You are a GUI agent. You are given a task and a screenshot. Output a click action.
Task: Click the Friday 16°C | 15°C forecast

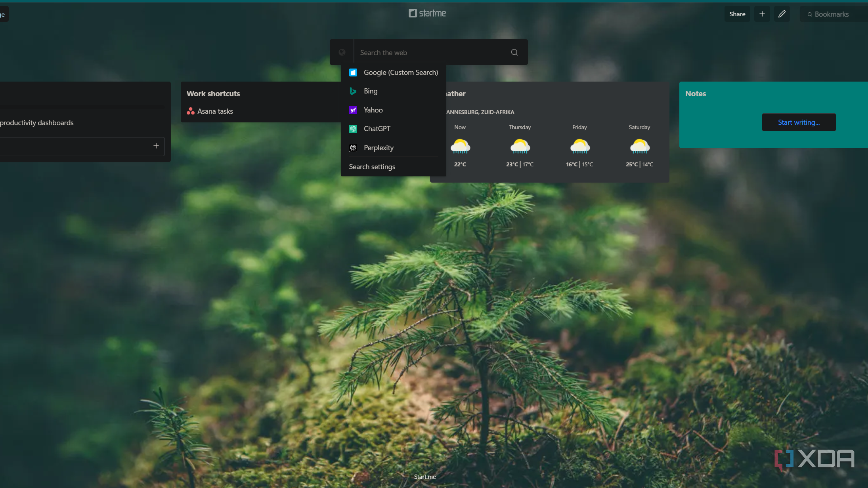pos(580,164)
